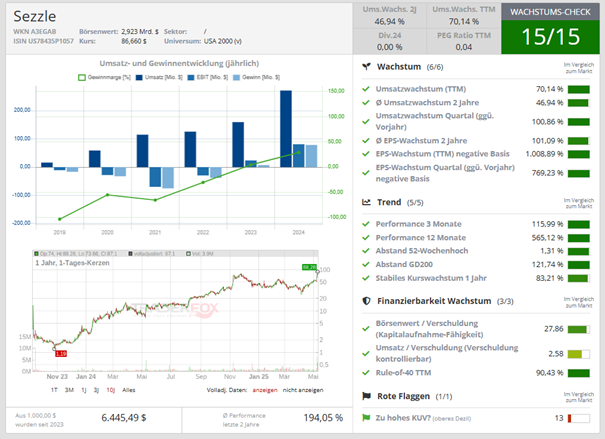Click the 2024 Umsatz bar in chart
605x439 pixels.
(286, 129)
